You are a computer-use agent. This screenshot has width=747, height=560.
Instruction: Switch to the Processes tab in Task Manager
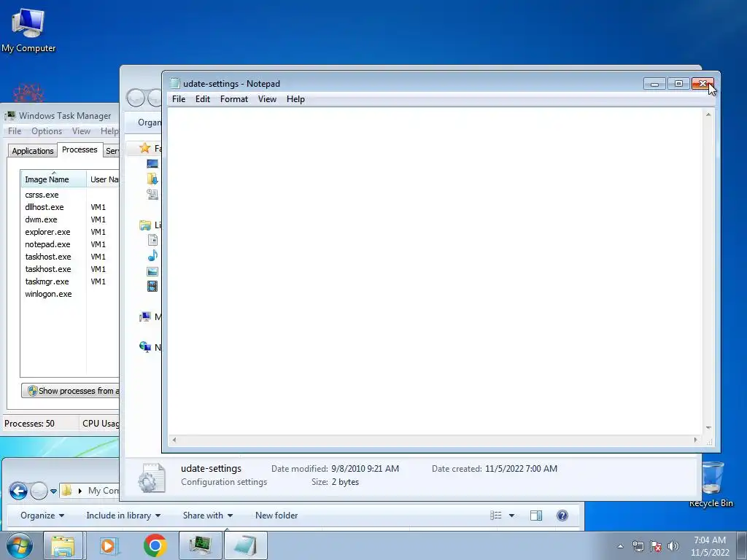pyautogui.click(x=80, y=149)
